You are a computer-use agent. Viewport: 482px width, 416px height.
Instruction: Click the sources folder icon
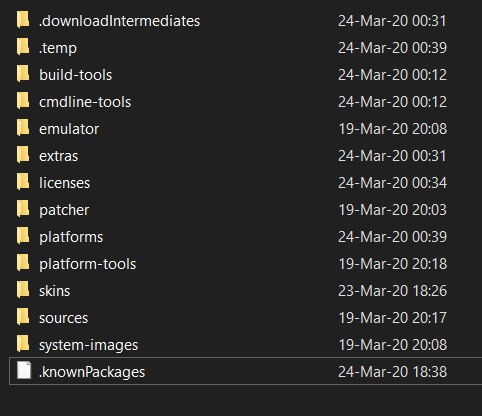(x=23, y=316)
